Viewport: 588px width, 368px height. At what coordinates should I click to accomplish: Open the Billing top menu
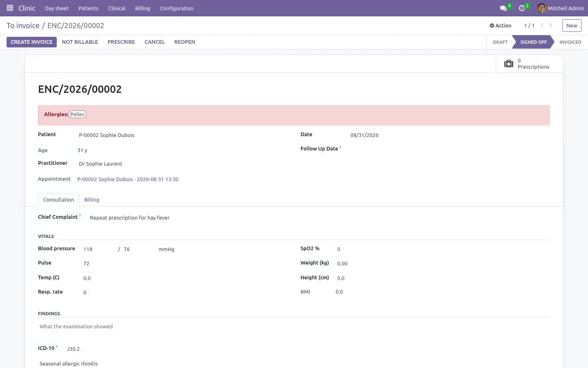(x=143, y=8)
